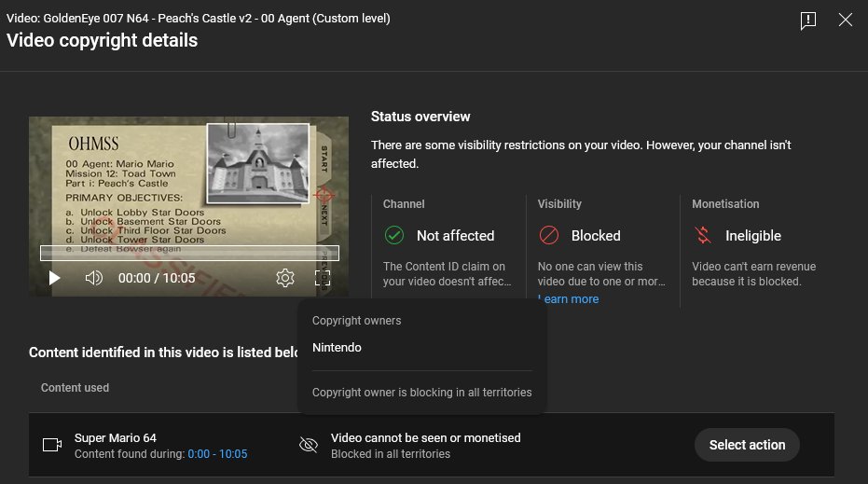Click the 'Ineligible' monetisation status text
This screenshot has height=484, width=868.
(x=753, y=236)
